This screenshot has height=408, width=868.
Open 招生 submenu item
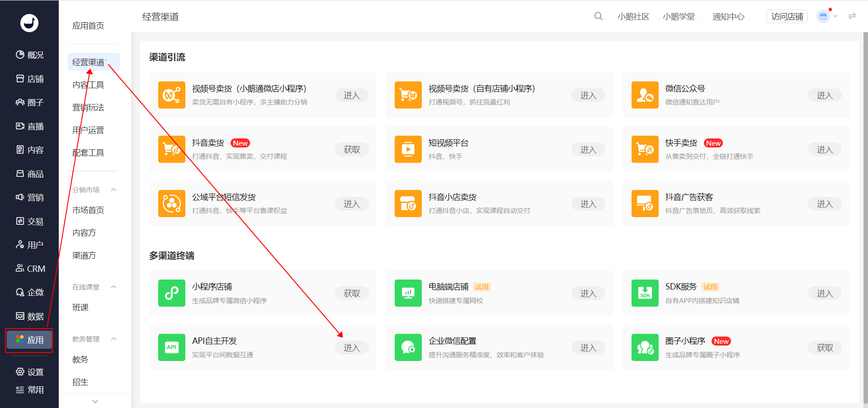click(80, 382)
